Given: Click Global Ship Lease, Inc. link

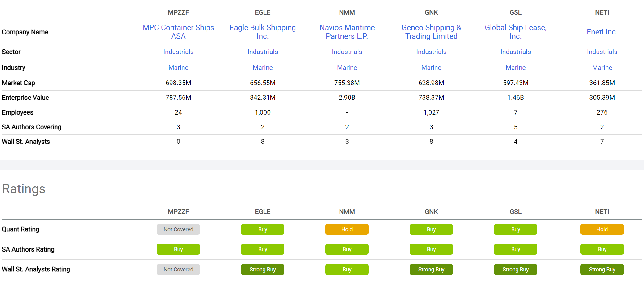Looking at the screenshot, I should tap(516, 32).
